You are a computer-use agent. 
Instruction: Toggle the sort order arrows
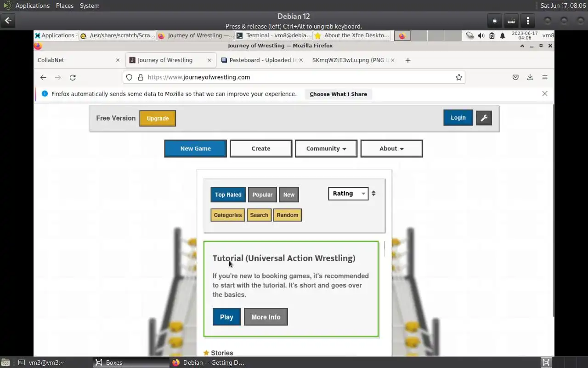pos(373,194)
